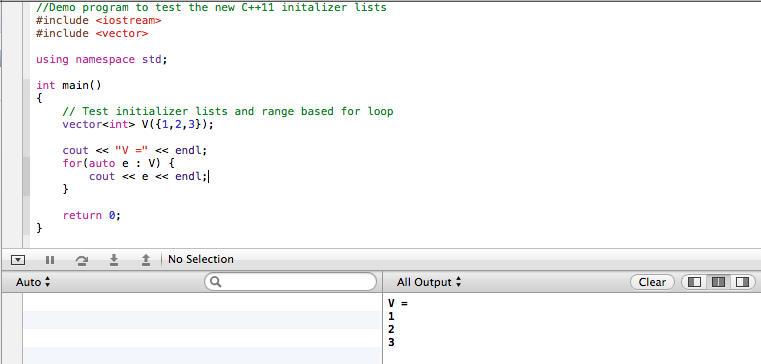
Task: Click the console output line "2"
Action: (391, 330)
